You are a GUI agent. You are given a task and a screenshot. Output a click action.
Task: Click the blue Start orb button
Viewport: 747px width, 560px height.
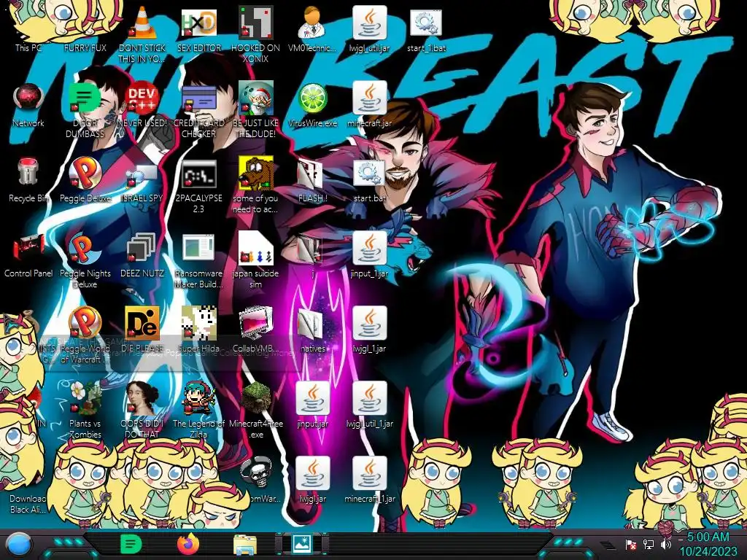click(19, 545)
